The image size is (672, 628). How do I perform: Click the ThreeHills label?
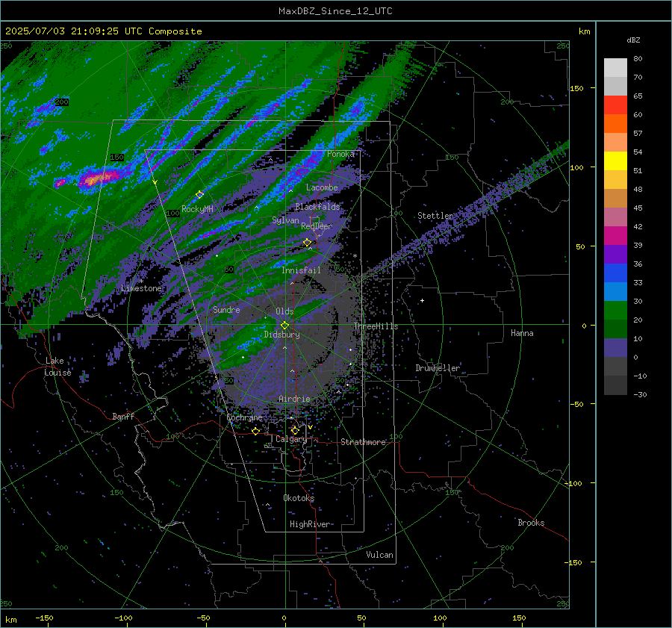(x=376, y=326)
